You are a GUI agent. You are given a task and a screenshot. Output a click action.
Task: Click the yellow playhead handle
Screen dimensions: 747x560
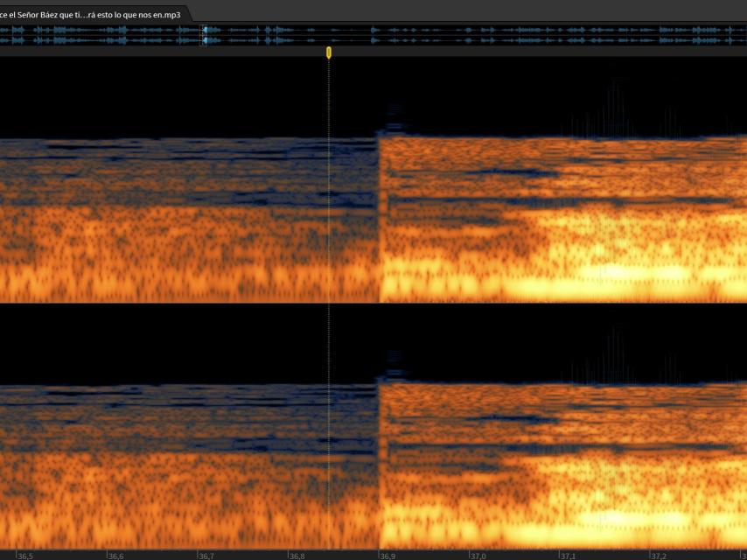pyautogui.click(x=329, y=52)
